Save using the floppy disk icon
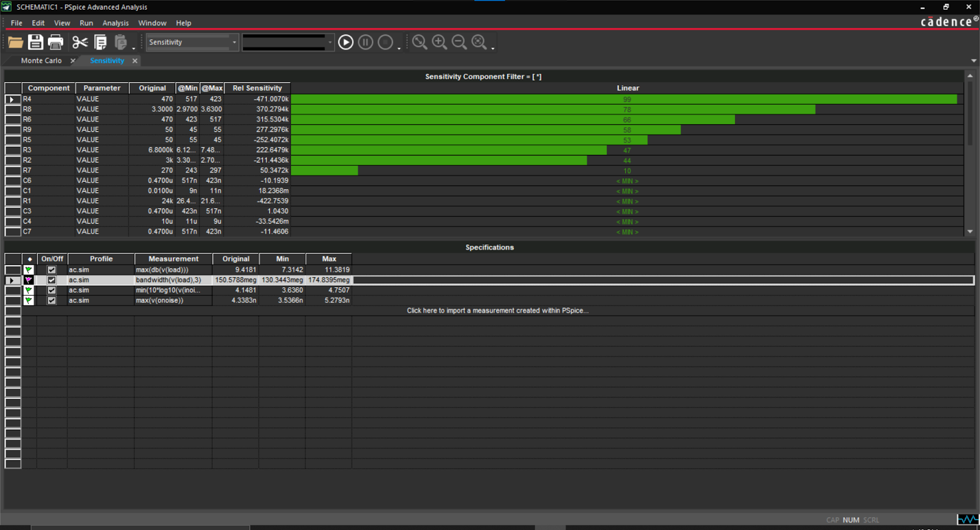The height and width of the screenshot is (530, 980). [36, 42]
